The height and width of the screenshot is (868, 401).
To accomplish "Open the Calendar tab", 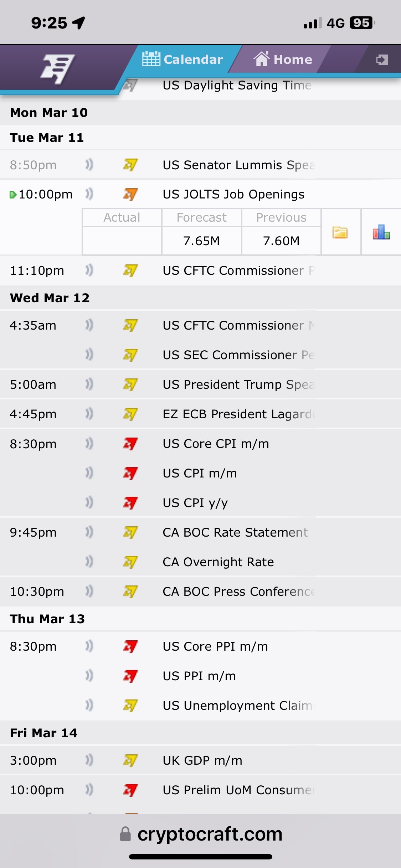I will tap(182, 59).
